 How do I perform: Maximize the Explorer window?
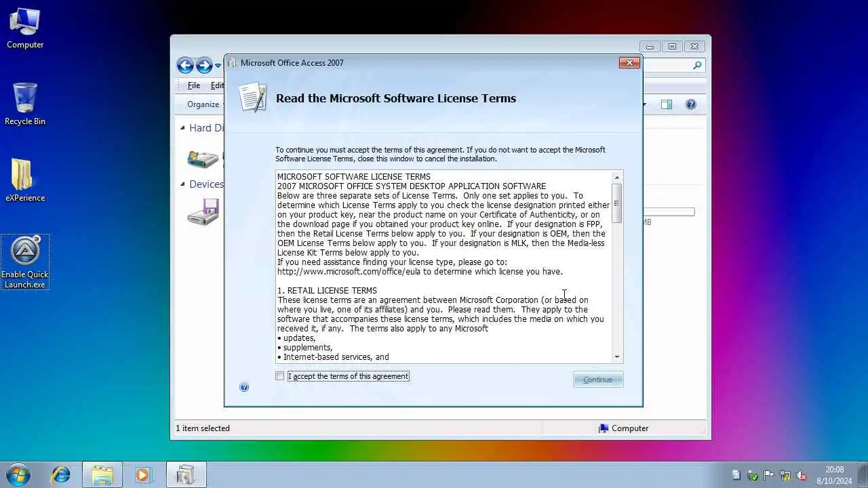pyautogui.click(x=672, y=47)
